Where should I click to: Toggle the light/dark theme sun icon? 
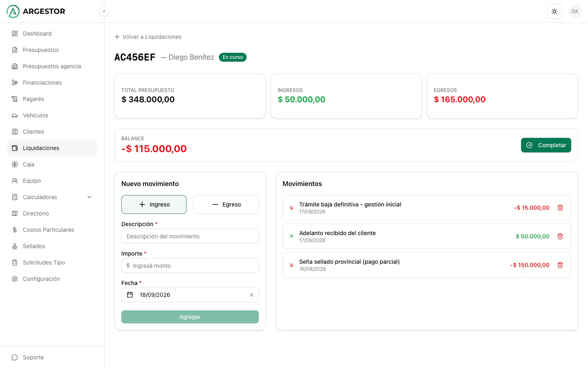coord(555,11)
